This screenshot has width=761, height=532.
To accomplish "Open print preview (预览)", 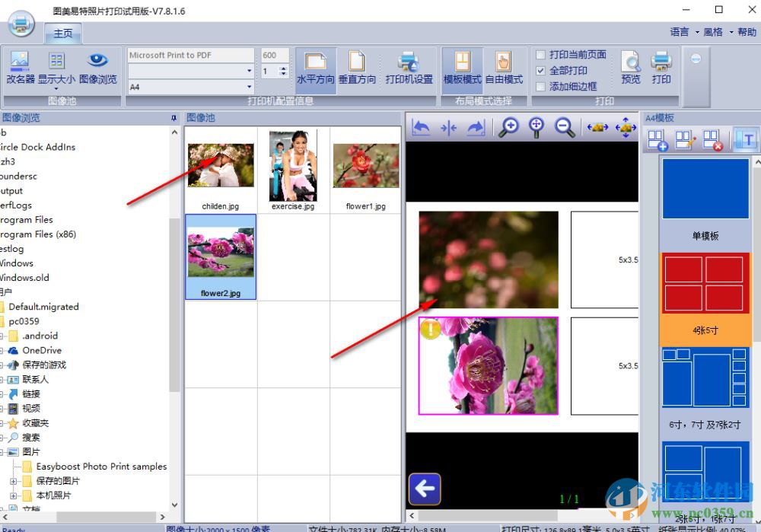I will [631, 68].
